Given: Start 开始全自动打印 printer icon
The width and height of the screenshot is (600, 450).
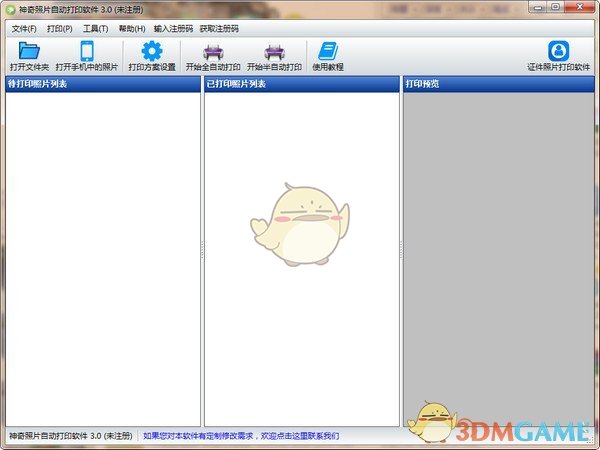Looking at the screenshot, I should click(x=213, y=52).
